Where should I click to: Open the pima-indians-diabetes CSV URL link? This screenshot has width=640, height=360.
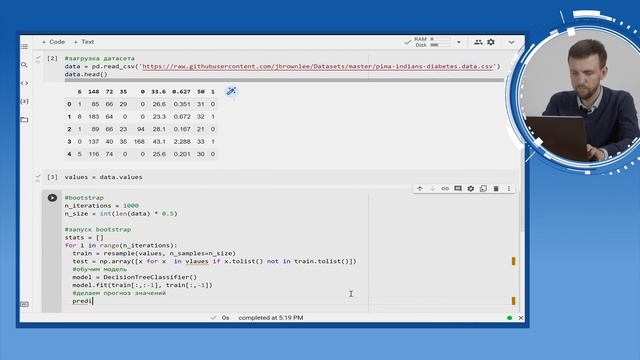[x=318, y=66]
